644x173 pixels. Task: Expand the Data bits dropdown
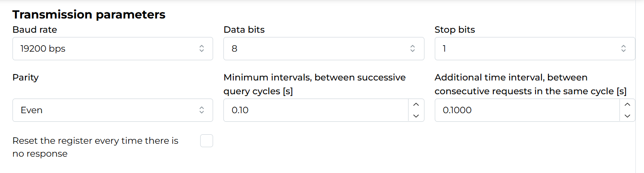323,49
